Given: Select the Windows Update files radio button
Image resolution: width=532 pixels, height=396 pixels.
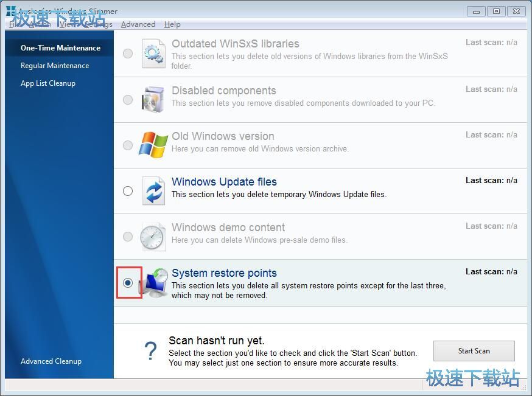Looking at the screenshot, I should tap(128, 191).
